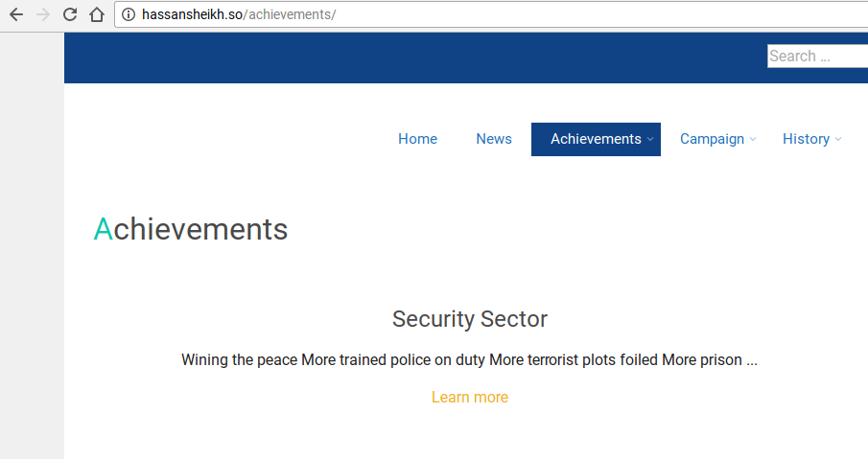Viewport: 868px width, 459px height.
Task: Open the History menu item
Action: (x=806, y=139)
